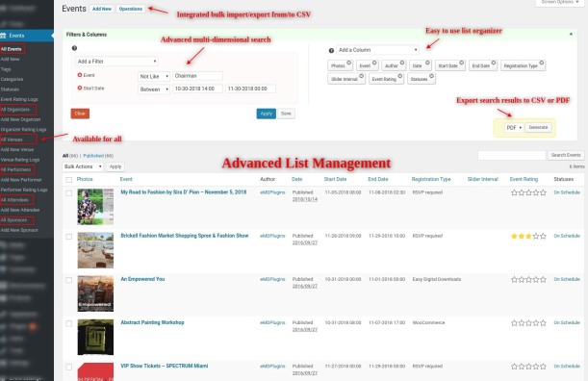
Task: Click the Chairman filter value field
Action: (x=197, y=76)
